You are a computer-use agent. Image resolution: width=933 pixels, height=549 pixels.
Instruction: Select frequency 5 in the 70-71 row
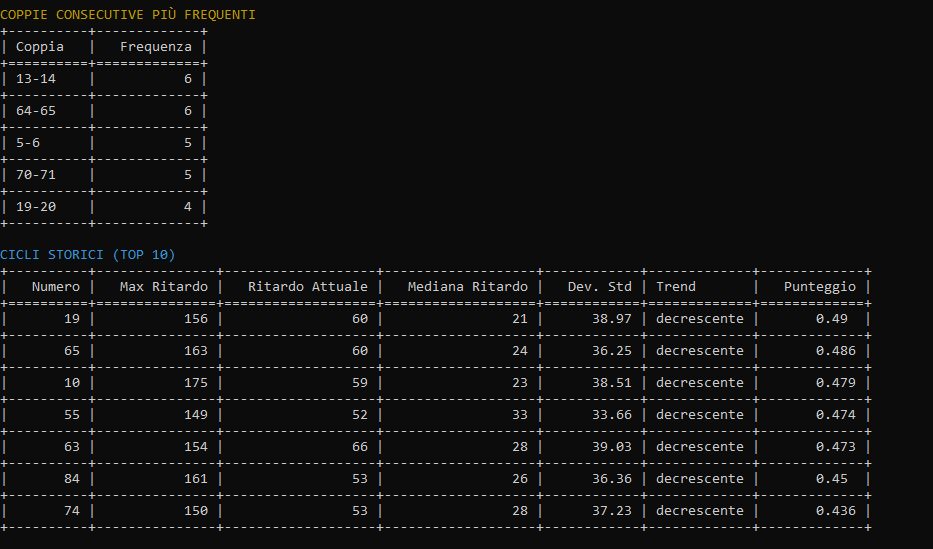pyautogui.click(x=188, y=175)
